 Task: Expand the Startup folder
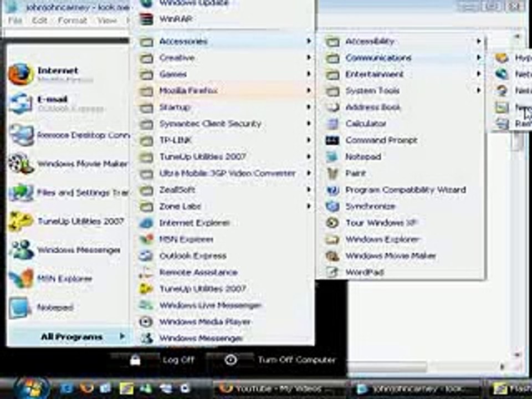[224, 107]
